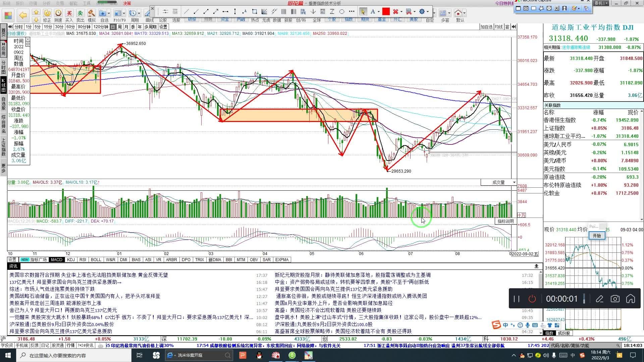Expand the 多窗 layout dropdown arrow
Viewport: 644px width, 362px height.
[x=449, y=13]
